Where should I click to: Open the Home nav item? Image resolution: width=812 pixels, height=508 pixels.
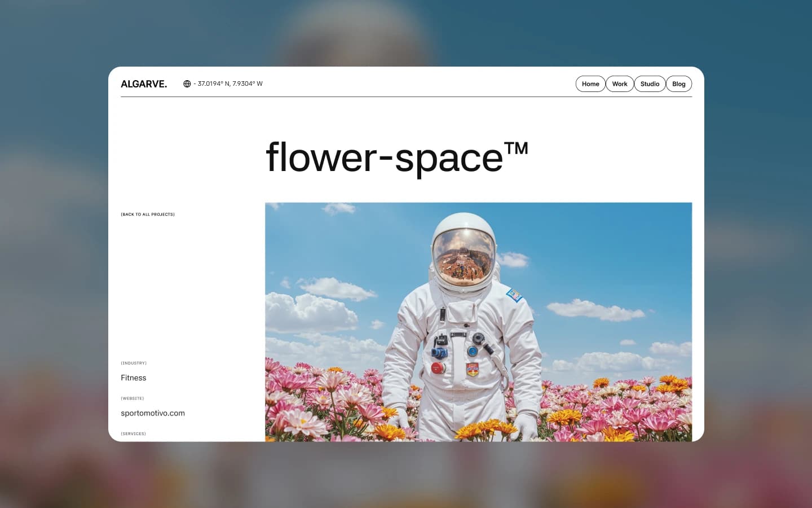tap(590, 84)
